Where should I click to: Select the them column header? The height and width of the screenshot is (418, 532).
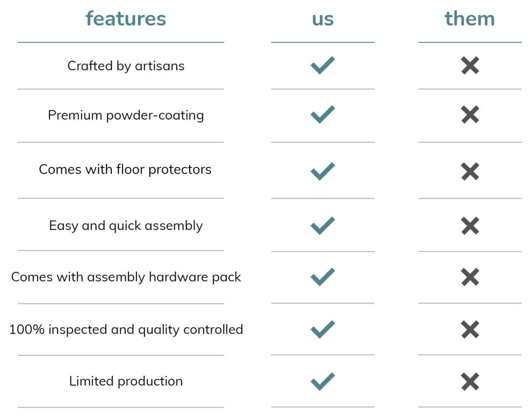pos(470,19)
